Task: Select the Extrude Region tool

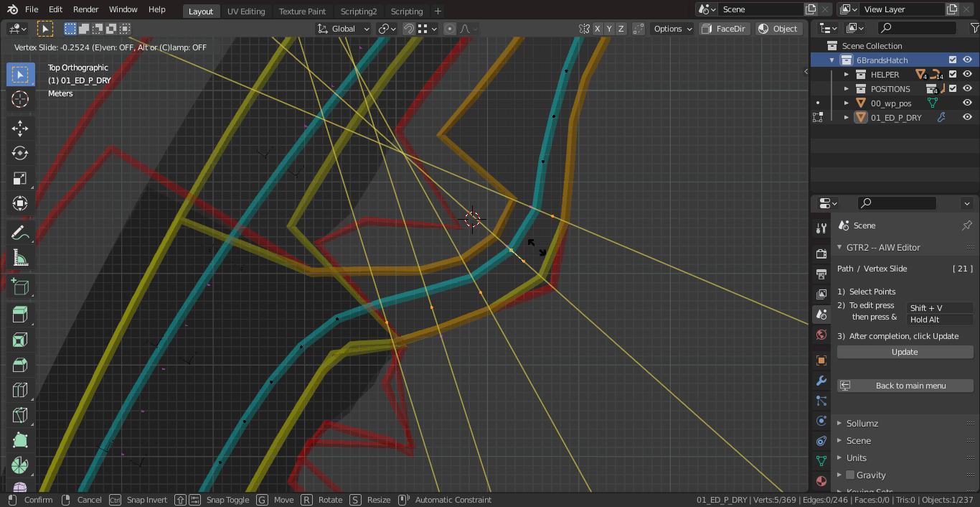Action: 20,314
